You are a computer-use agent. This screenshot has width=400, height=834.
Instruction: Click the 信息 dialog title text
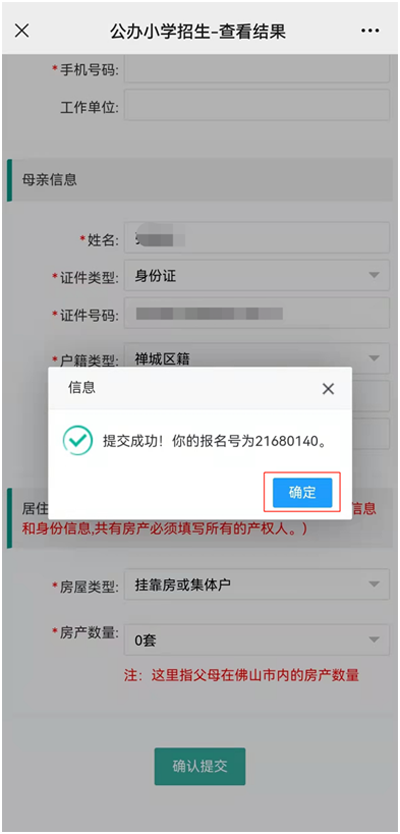pos(81,387)
